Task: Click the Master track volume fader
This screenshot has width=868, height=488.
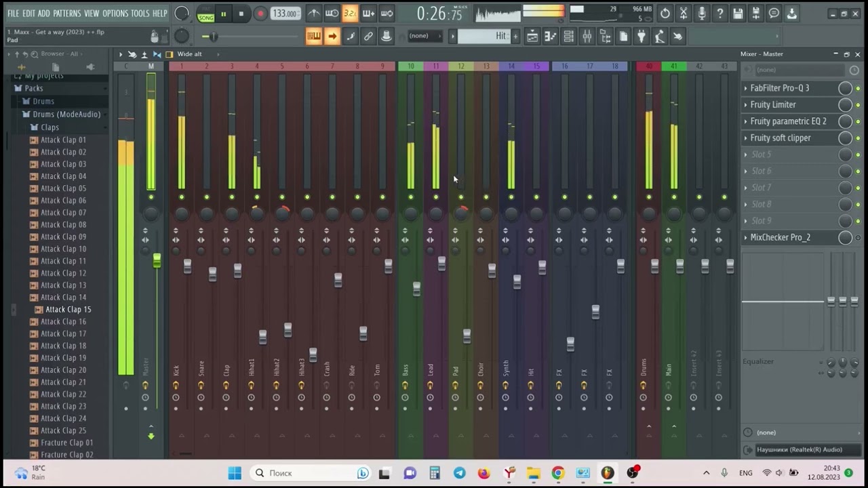Action: point(157,260)
